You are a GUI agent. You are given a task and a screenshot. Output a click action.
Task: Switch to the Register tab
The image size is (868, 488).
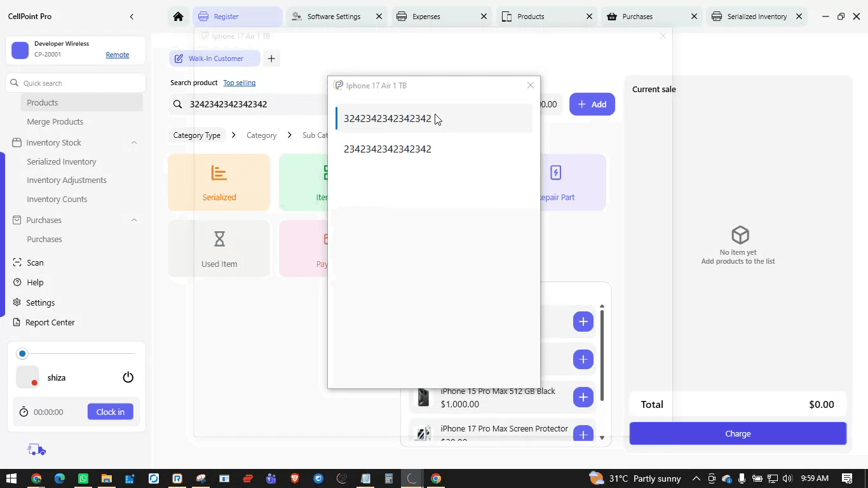pyautogui.click(x=238, y=17)
